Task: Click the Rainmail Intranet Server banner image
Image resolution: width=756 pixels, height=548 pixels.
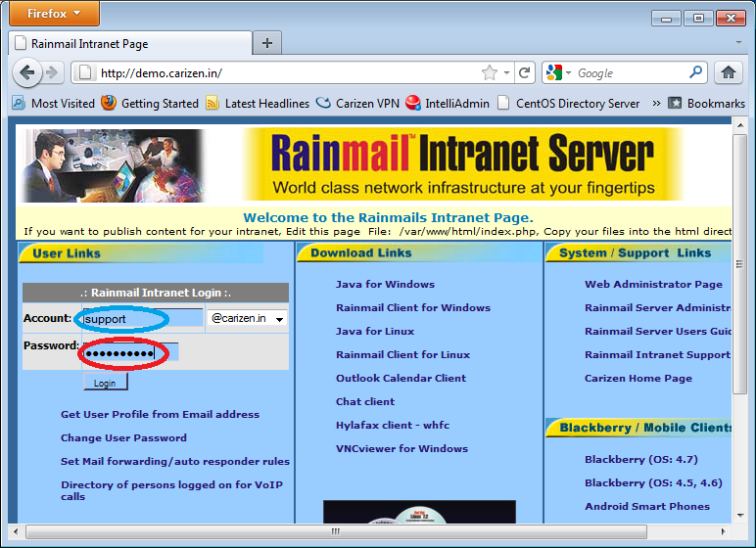Action: (463, 164)
